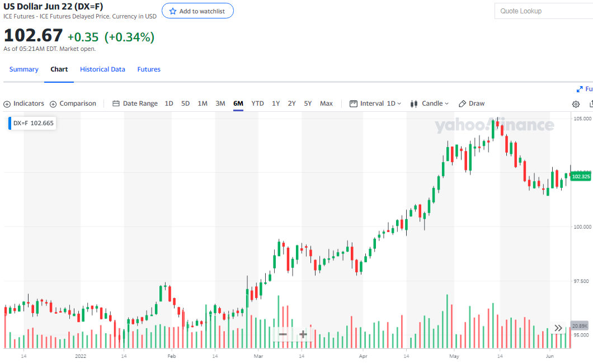Set range to 1Y
The width and height of the screenshot is (593, 364).
[x=276, y=103]
